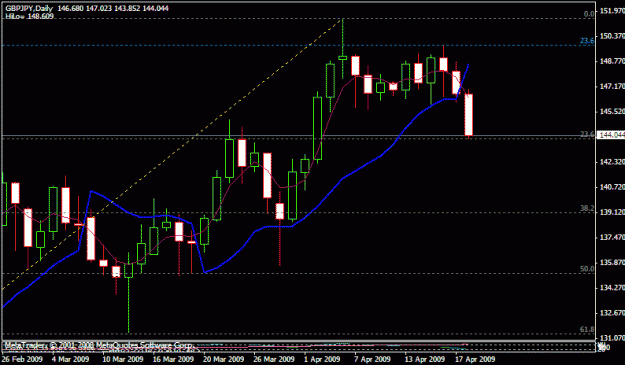
Task: Click the open value 146.680 in header
Action: [70, 8]
